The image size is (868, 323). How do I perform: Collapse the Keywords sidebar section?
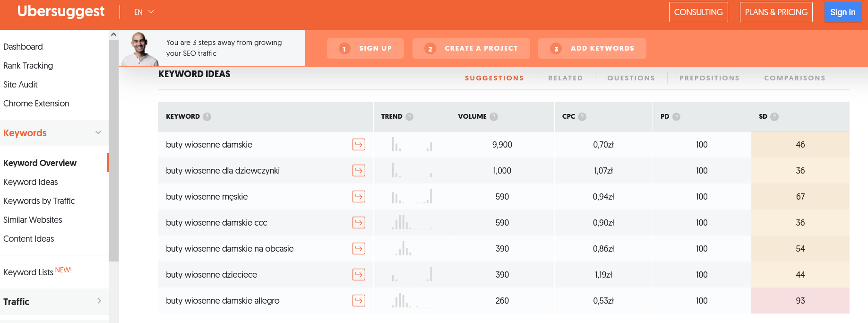coord(98,133)
